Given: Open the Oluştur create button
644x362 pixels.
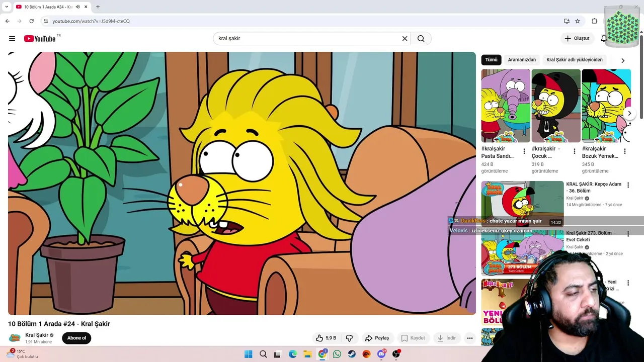Looking at the screenshot, I should pyautogui.click(x=577, y=39).
